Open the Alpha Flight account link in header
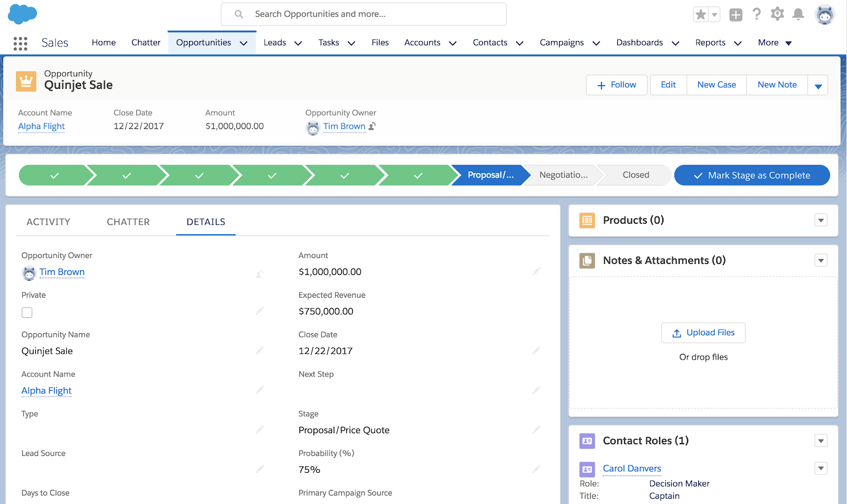Screen dimensions: 847x504 point(41,126)
